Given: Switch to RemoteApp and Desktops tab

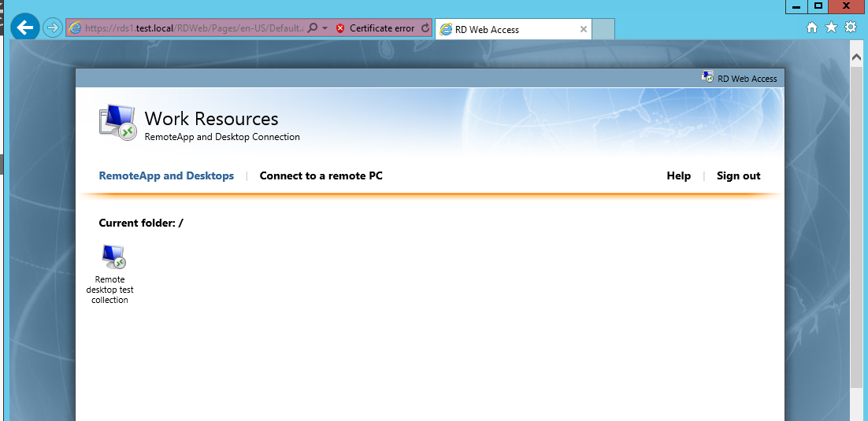Looking at the screenshot, I should (166, 176).
